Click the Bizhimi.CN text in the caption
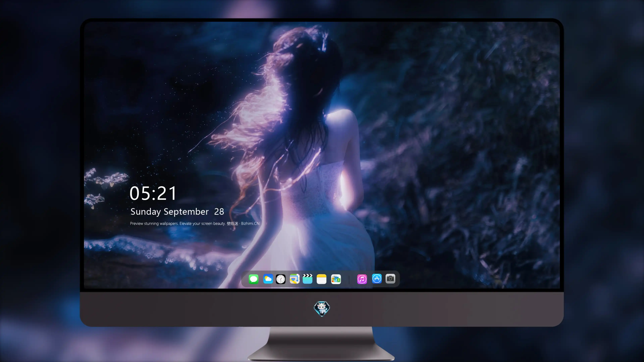The height and width of the screenshot is (362, 644). pos(250,223)
